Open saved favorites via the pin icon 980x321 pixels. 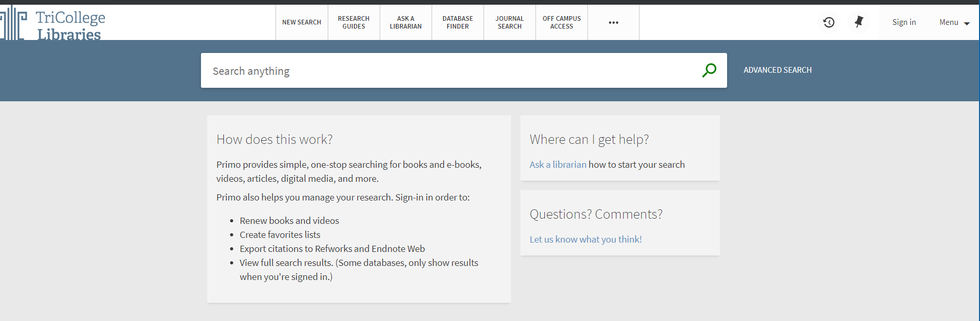tap(859, 22)
